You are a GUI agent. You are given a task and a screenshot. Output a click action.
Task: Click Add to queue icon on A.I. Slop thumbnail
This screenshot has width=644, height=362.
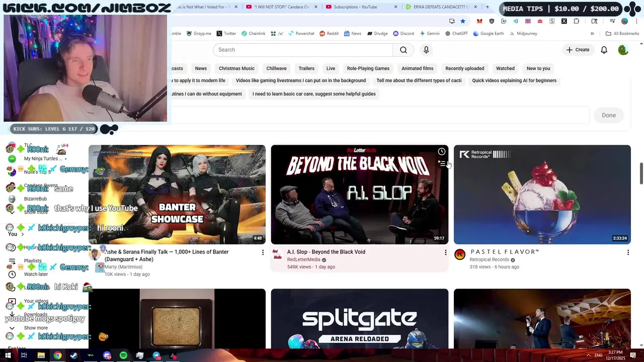coord(441,163)
